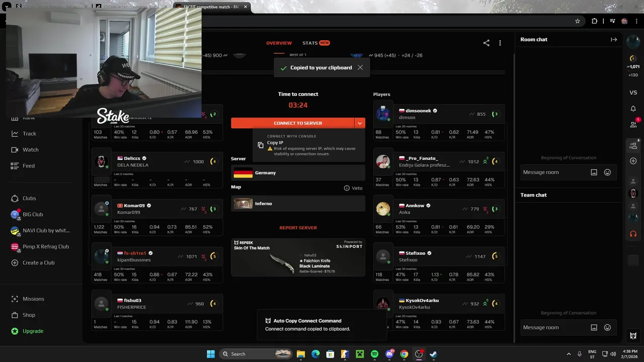Image resolution: width=644 pixels, height=362 pixels.
Task: Click the VS icon in right sidebar
Action: tap(633, 93)
